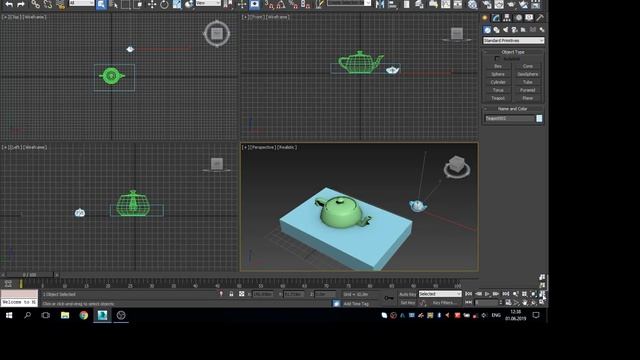Choose the Rectangular Selection Region tool
640x360 pixels.
point(126,4)
